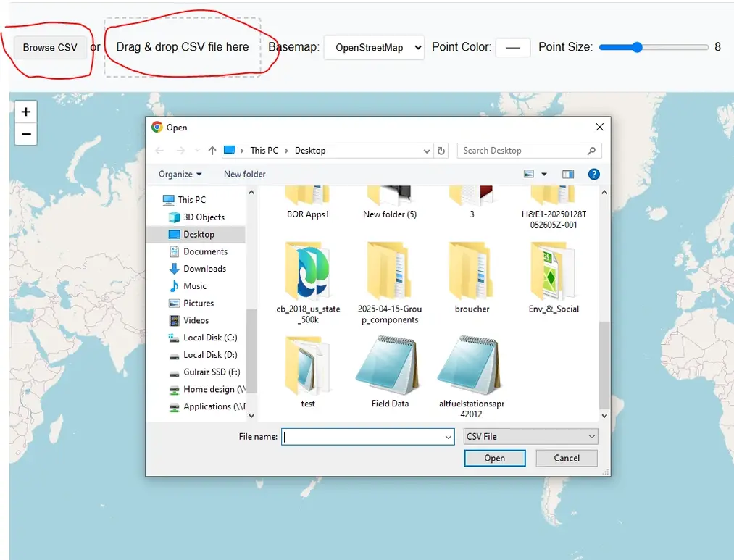The image size is (734, 560).
Task: Select the Field Data notepad file
Action: coord(390,372)
